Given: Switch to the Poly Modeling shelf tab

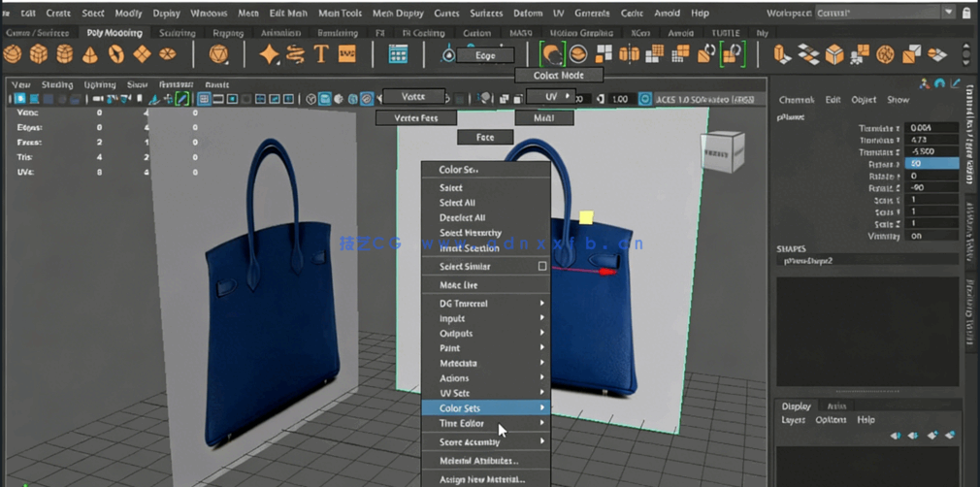Looking at the screenshot, I should pyautogui.click(x=114, y=32).
